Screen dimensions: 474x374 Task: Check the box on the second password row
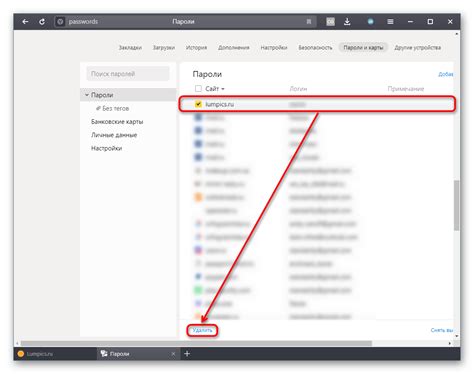pyautogui.click(x=198, y=117)
